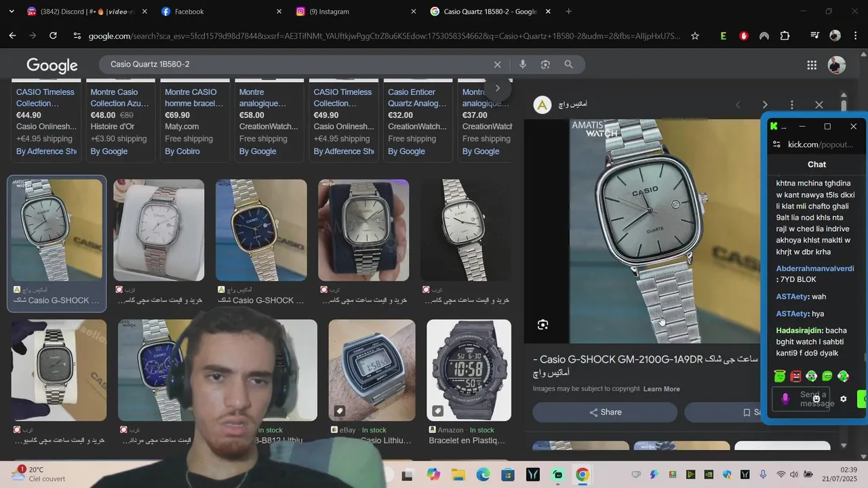The height and width of the screenshot is (488, 868).
Task: Click the purple microphone icon in Kick chat
Action: click(785, 399)
